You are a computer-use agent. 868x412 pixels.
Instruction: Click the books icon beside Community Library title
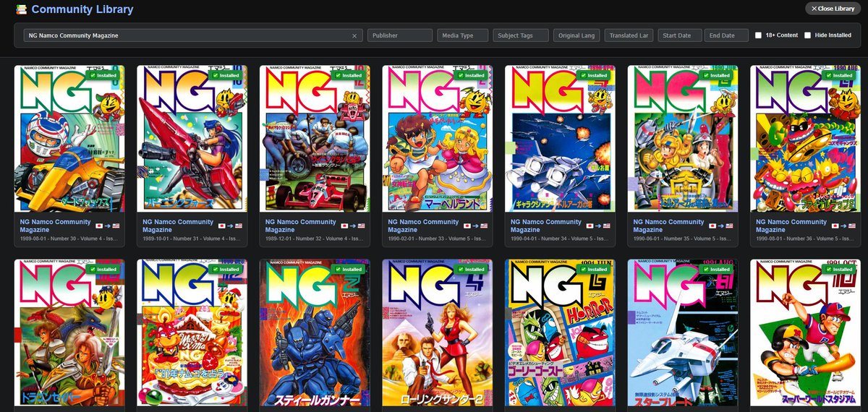tap(21, 9)
